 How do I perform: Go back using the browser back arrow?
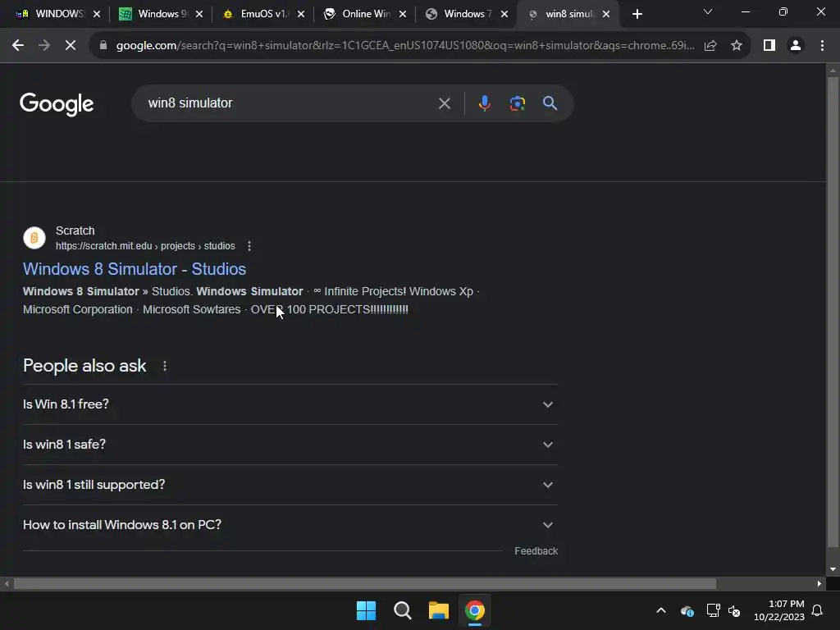pos(18,46)
